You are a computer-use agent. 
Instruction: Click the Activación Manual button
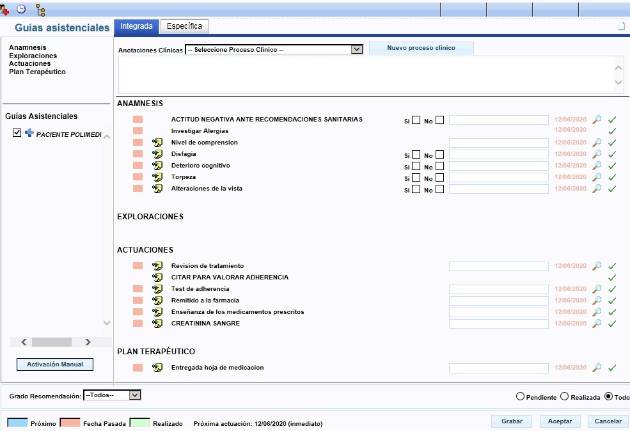click(56, 364)
